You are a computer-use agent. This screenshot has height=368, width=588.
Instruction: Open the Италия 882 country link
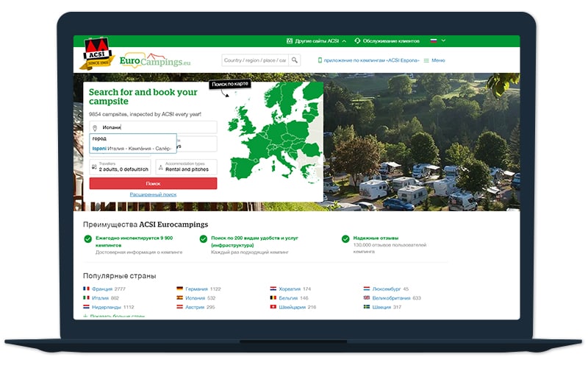[105, 298]
